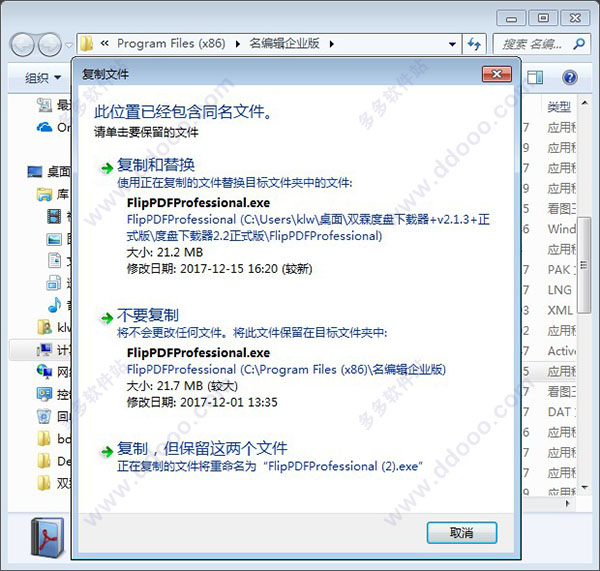Click 名编辑企业版 breadcrumb in address bar
This screenshot has height=571, width=600.
pos(284,44)
